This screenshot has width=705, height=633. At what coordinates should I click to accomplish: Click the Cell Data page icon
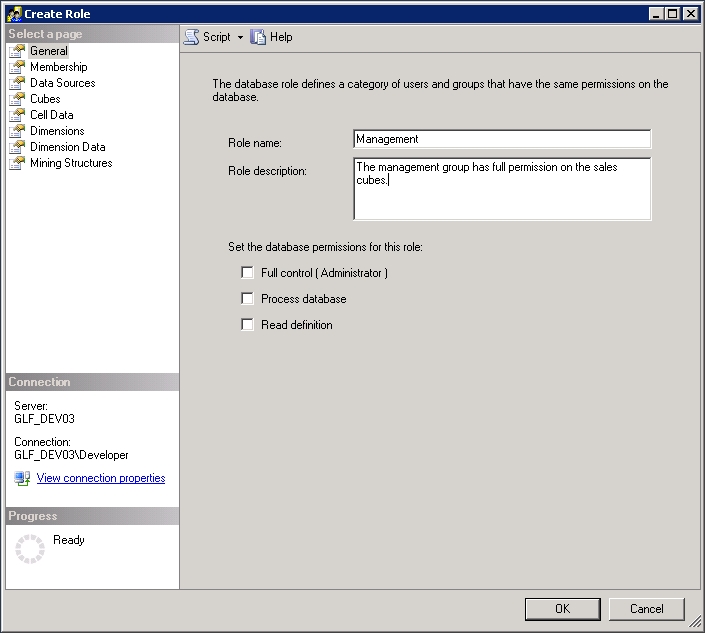(17, 115)
